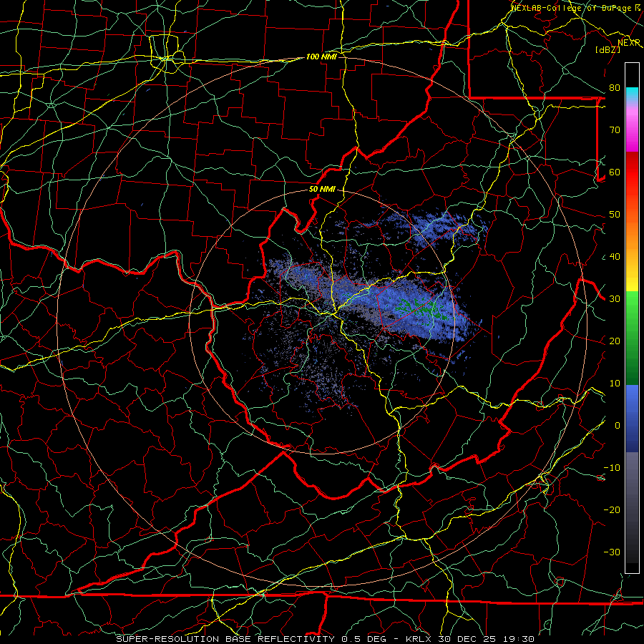Click the -30 value on dBZ scale
Image resolution: width=644 pixels, height=644 pixels.
point(612,552)
